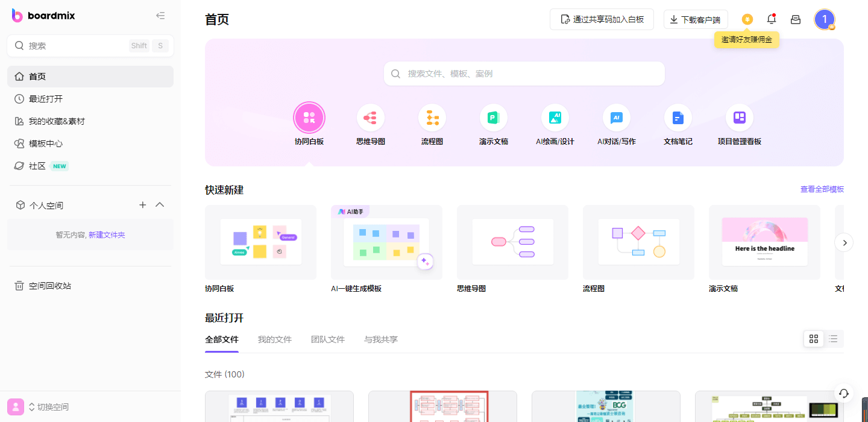Switch to list view
Screen dimensions: 868x422
click(x=833, y=339)
